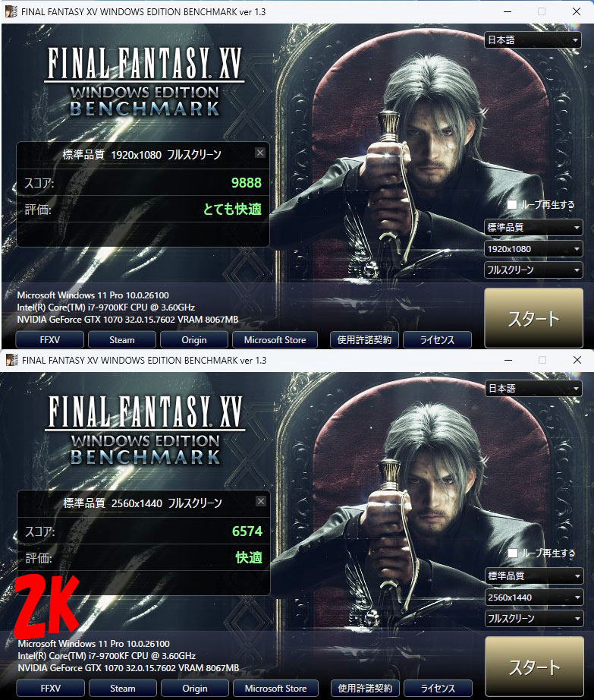Close the 2560x1440 score result panel

coord(261,501)
